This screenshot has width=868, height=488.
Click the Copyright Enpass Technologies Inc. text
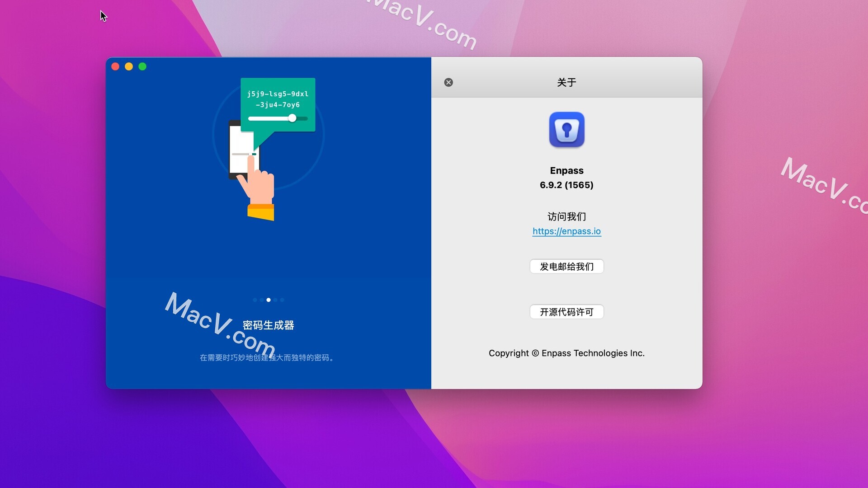tap(566, 353)
